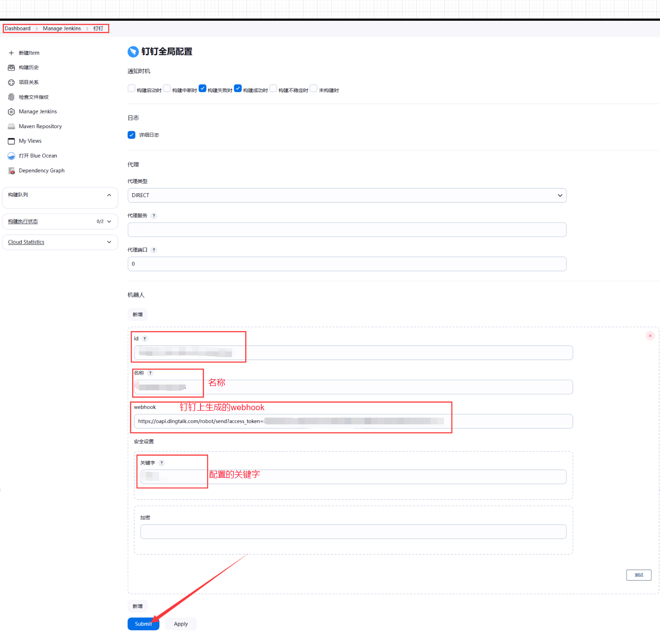660x644 pixels.
Task: Toggle 详细日志 checkbox
Action: 132,135
